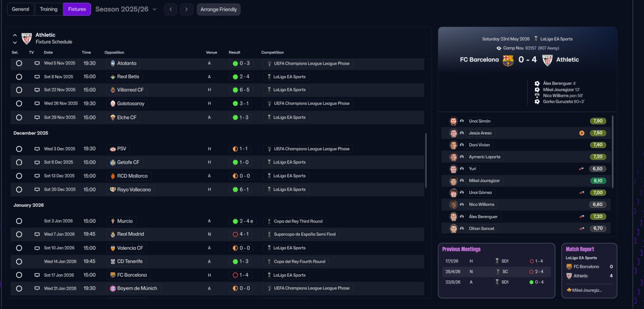The width and height of the screenshot is (644, 309).
Task: Click the TV icon for Atalanta fixture
Action: (37, 63)
